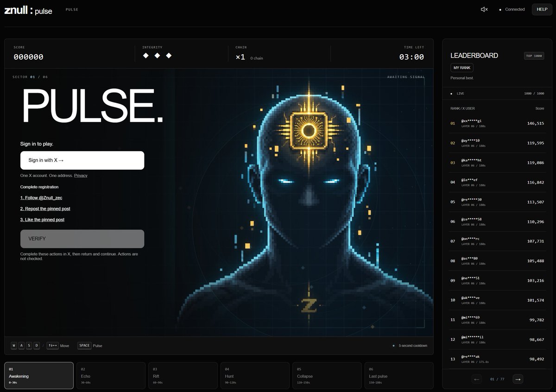Click leaderboard score 119,595

coord(536,143)
